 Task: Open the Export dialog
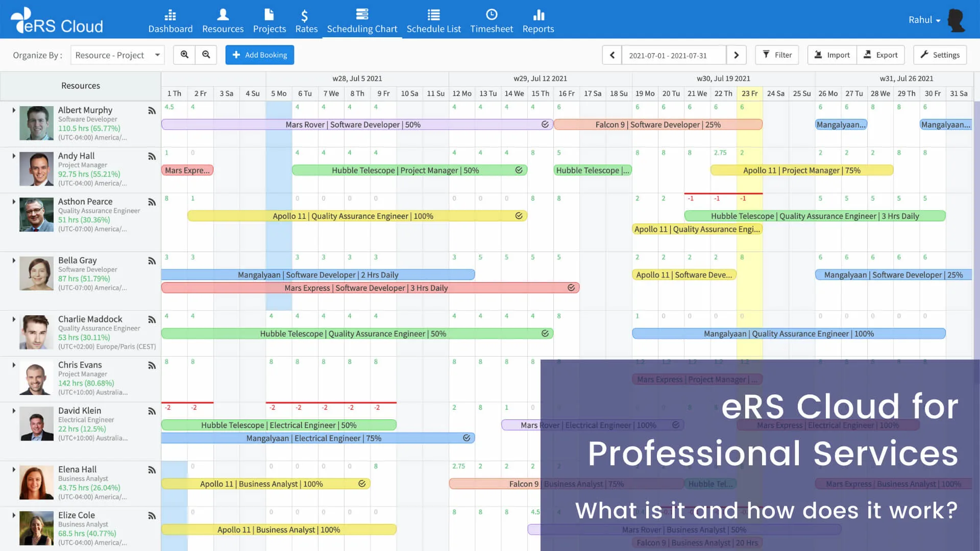pos(881,55)
